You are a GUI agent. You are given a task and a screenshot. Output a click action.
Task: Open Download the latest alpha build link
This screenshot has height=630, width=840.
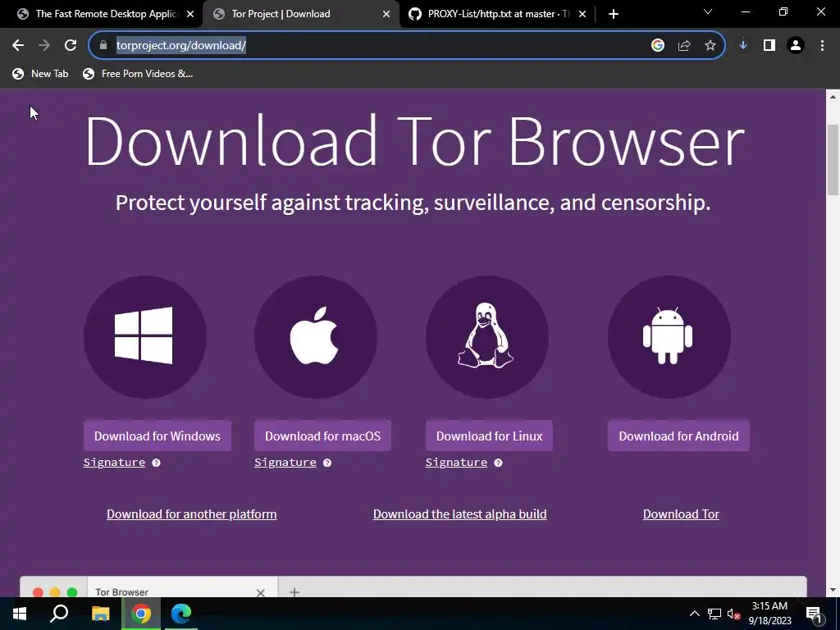tap(459, 514)
